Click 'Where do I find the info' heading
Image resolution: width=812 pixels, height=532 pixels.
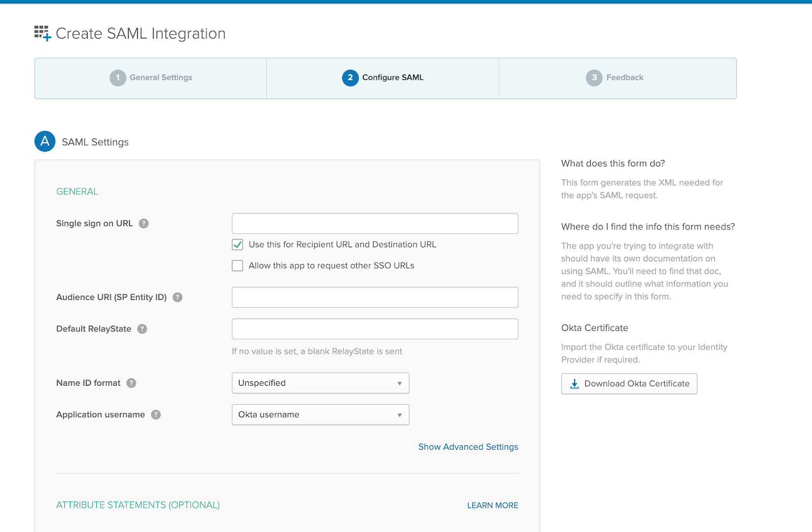click(648, 227)
